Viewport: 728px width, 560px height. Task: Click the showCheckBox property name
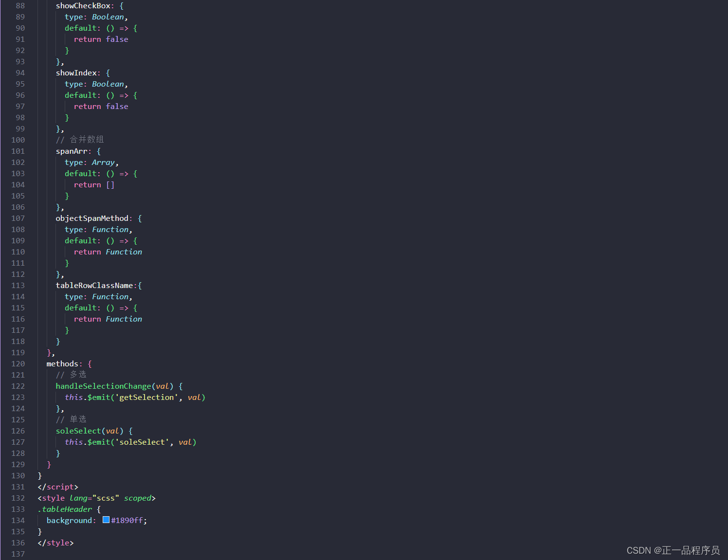[x=83, y=6]
